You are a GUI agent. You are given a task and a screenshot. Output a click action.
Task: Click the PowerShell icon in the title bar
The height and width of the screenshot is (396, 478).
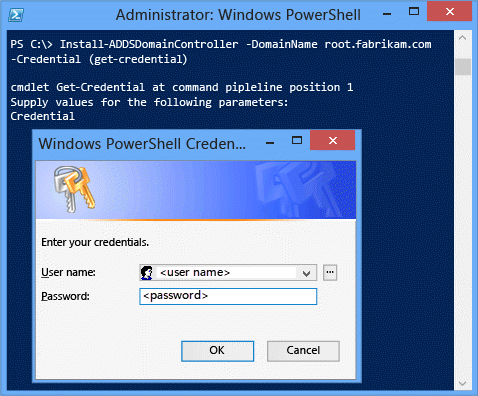(16, 15)
